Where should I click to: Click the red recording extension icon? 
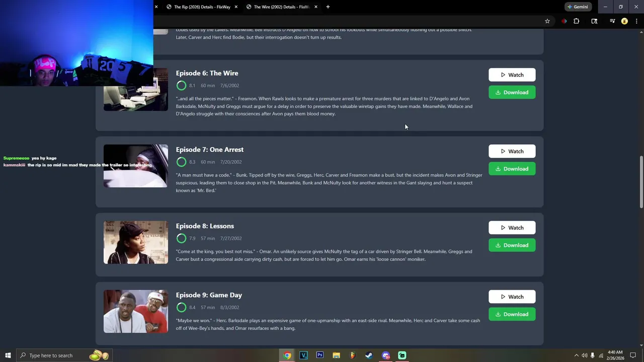pos(564,21)
